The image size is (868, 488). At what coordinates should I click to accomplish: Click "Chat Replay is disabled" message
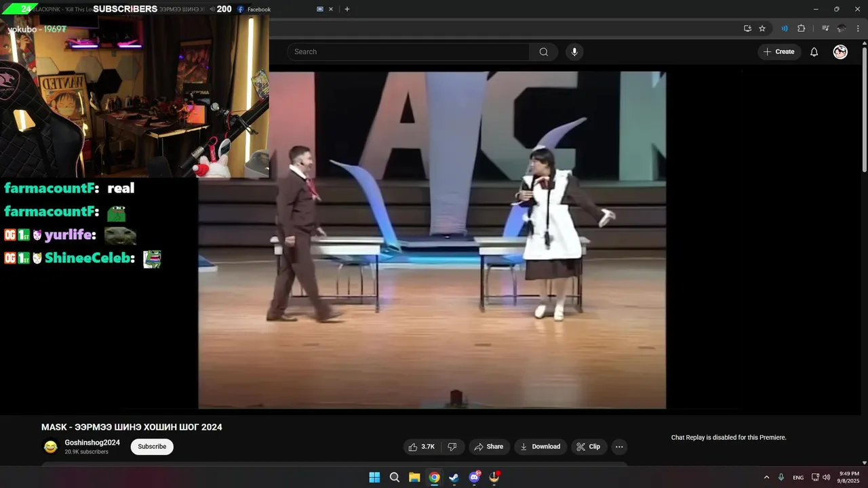(729, 438)
